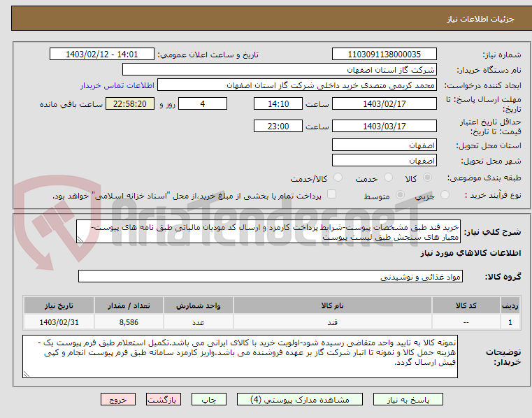Open اطلاعات تماس خریدار contact link

coord(117,85)
